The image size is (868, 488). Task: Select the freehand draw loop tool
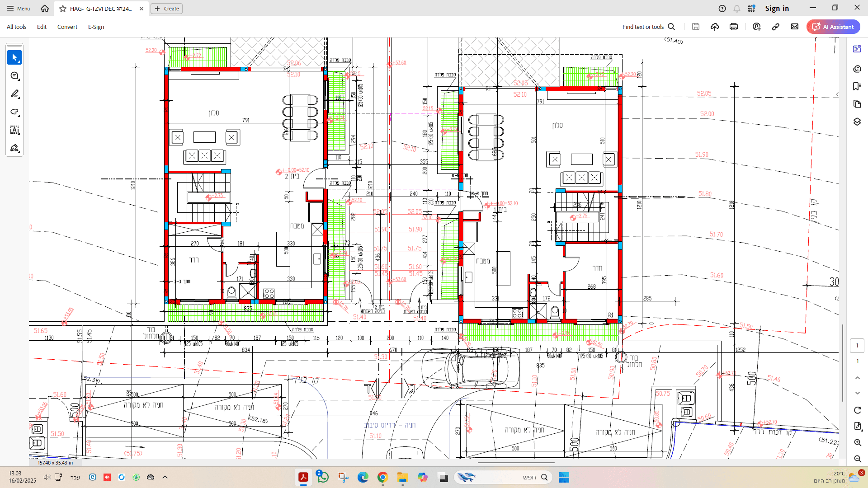click(14, 112)
